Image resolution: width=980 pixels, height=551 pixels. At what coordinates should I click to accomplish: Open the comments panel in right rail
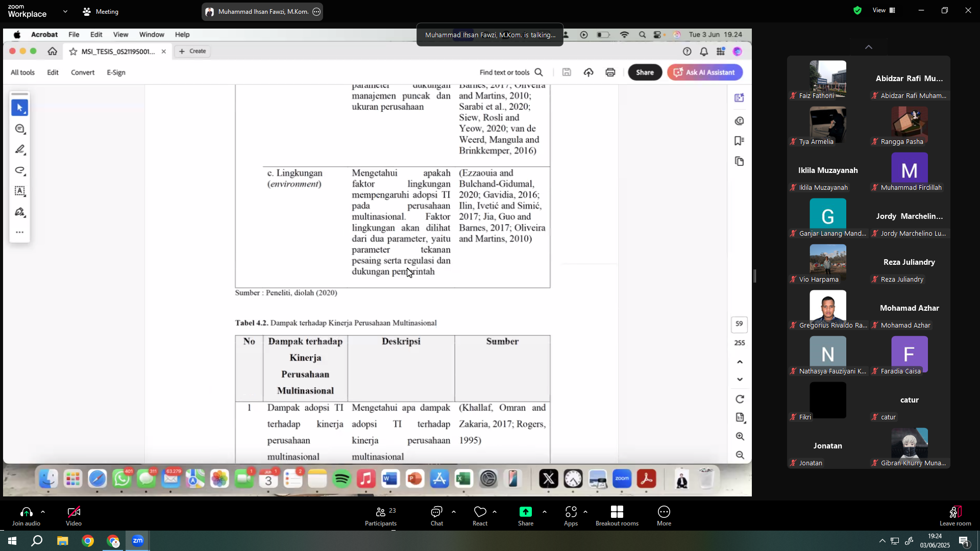click(x=740, y=121)
